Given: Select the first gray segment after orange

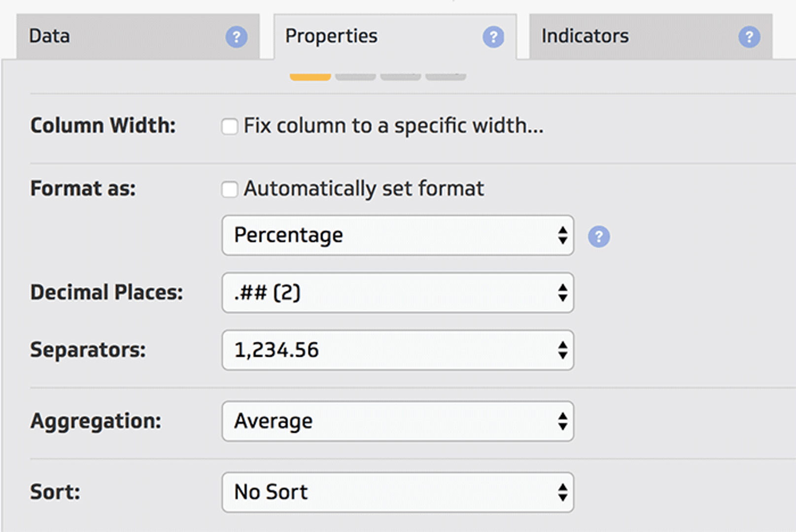Looking at the screenshot, I should pos(355,76).
